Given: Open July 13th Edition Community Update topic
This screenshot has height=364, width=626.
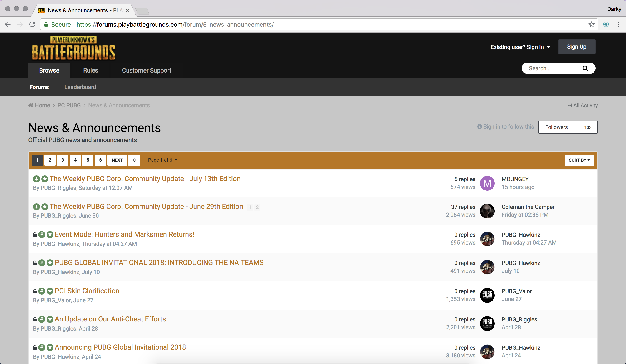Looking at the screenshot, I should coord(145,179).
